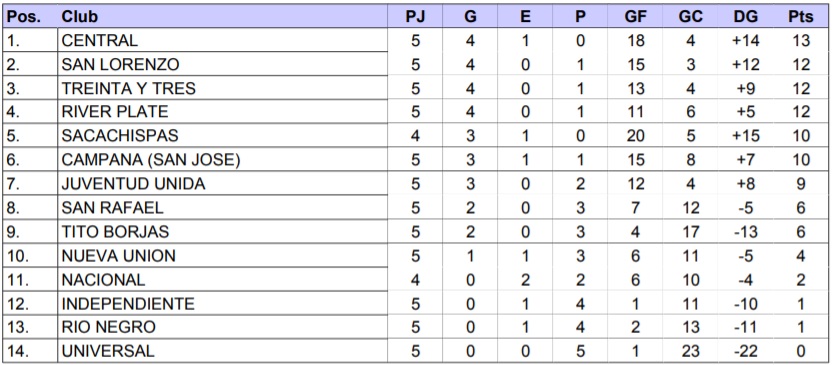
Task: Select the TITO BORJAS club cell
Action: [x=222, y=232]
